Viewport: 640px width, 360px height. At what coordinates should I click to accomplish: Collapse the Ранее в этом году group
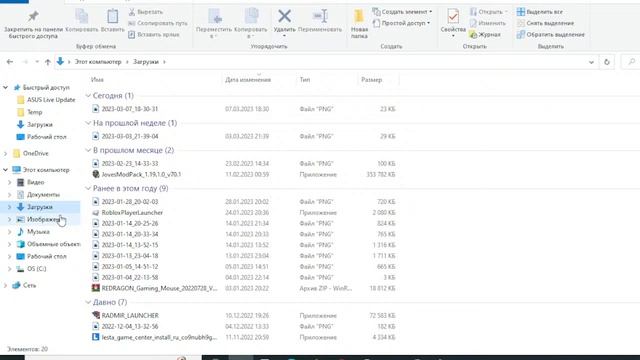[88, 189]
